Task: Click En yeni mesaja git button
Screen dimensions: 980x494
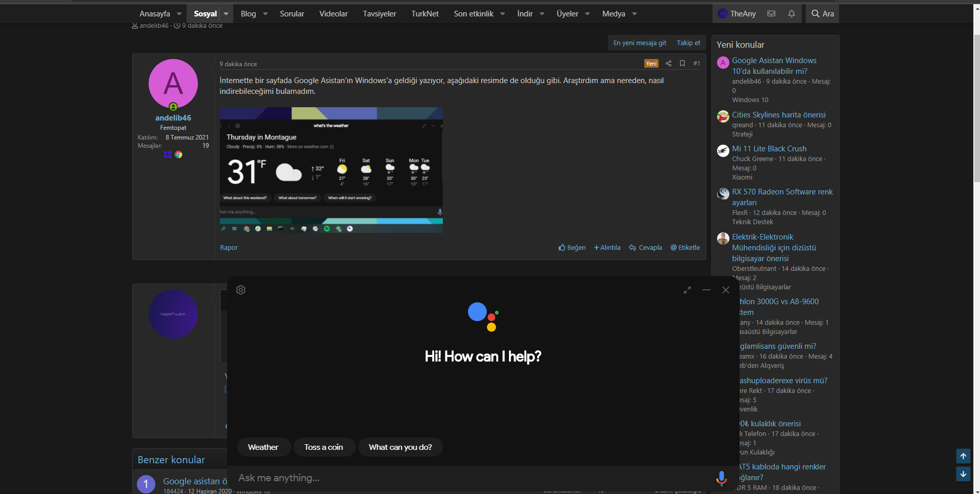Action: coord(640,43)
